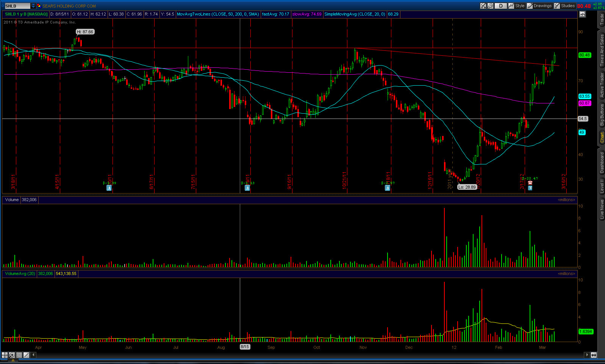Click the double-arrow fit chart icon at bottom right
The image size is (605, 364).
point(594,355)
